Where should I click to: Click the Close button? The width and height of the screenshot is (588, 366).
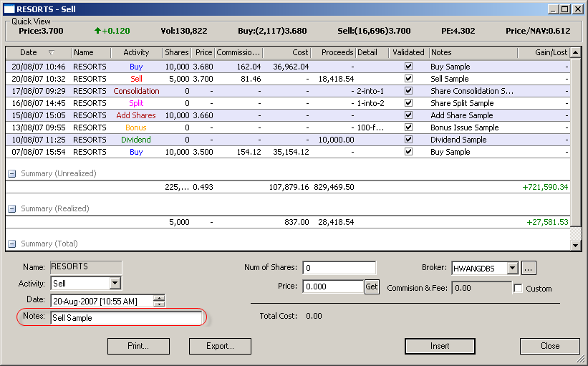(x=550, y=346)
